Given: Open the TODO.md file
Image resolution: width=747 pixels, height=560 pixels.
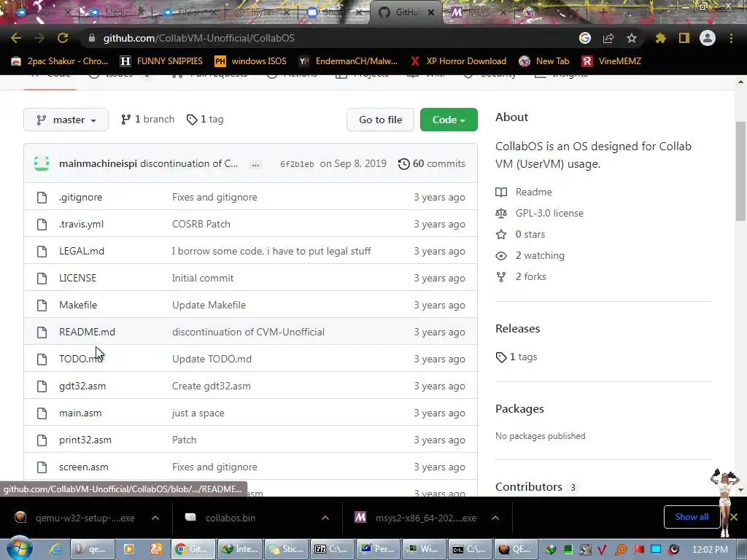Looking at the screenshot, I should [81, 359].
